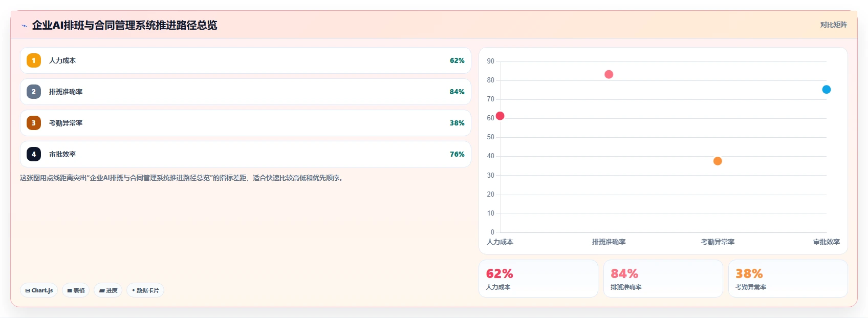Click the 表格 tag chip

(76, 290)
